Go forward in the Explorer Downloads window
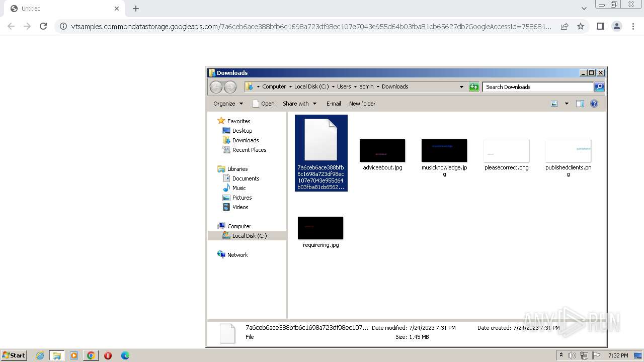 [230, 87]
